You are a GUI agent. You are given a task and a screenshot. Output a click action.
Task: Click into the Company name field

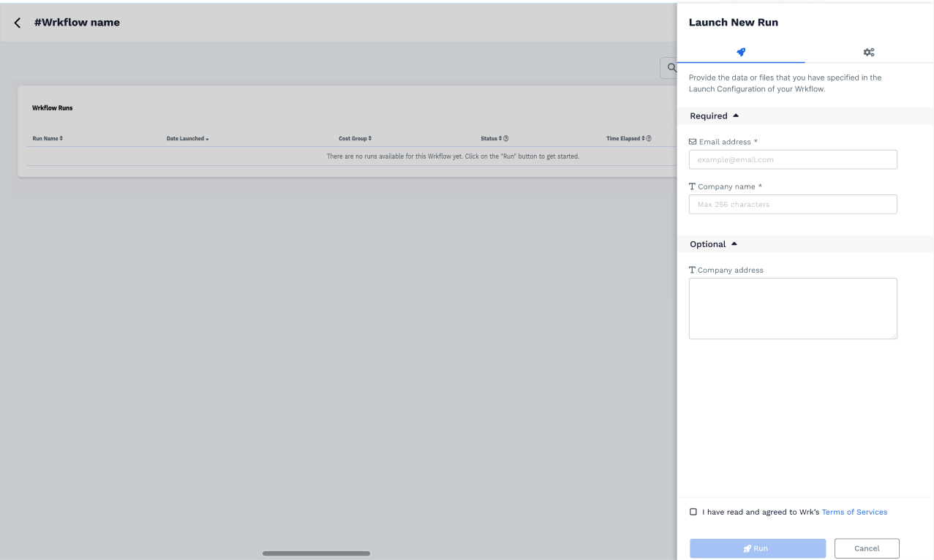(793, 204)
